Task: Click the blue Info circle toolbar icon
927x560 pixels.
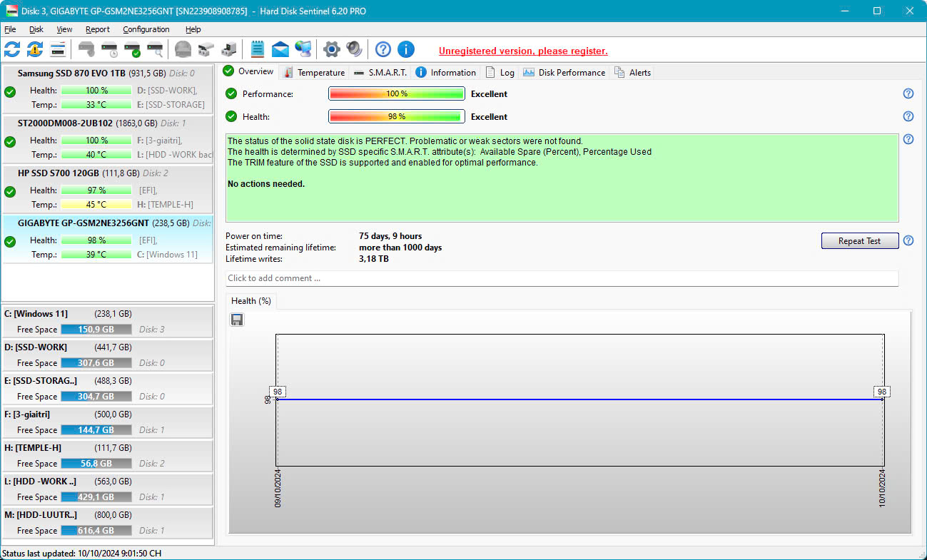Action: 406,49
